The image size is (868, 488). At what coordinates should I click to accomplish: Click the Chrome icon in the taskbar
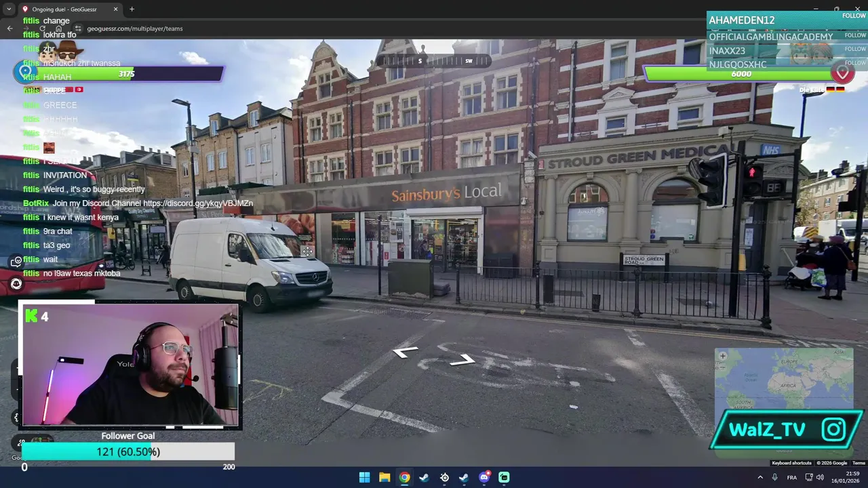click(404, 477)
